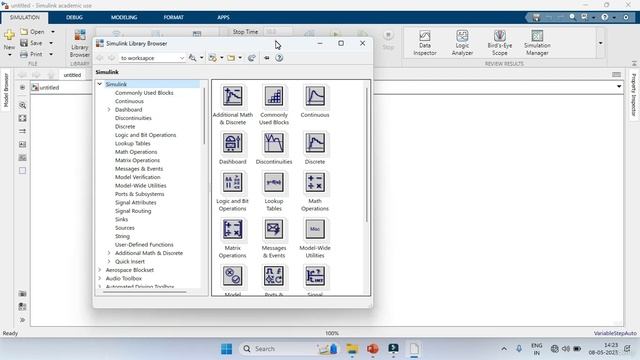Launch the Logic Analyzer
Image resolution: width=640 pixels, height=360 pixels.
pos(462,42)
